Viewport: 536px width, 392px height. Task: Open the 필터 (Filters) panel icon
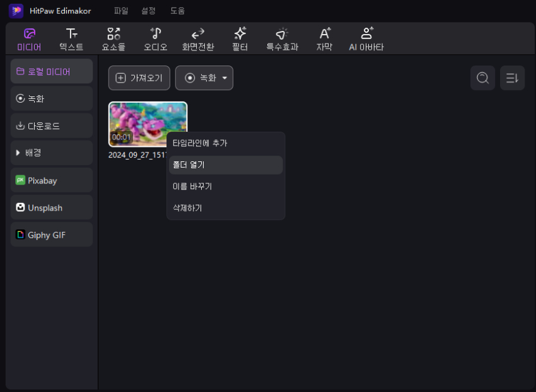click(240, 38)
